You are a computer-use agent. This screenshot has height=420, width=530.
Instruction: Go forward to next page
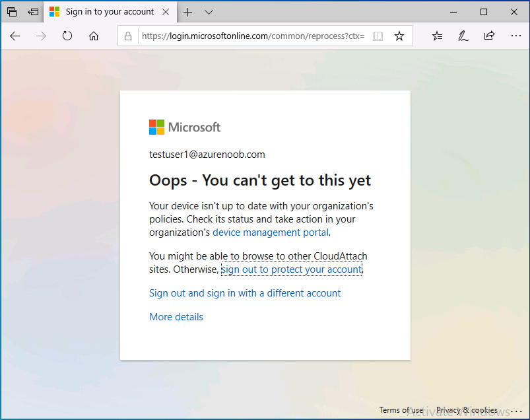click(41, 36)
